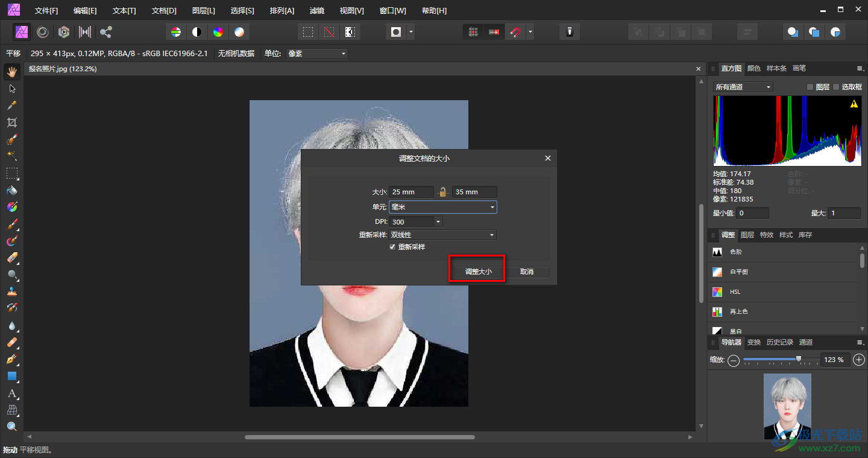Click the Deselect toolbar icon
Image resolution: width=868 pixels, height=458 pixels.
coord(329,32)
